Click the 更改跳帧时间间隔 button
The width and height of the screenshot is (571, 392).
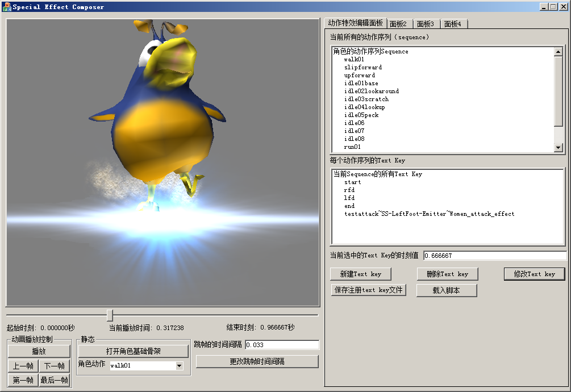[257, 361]
